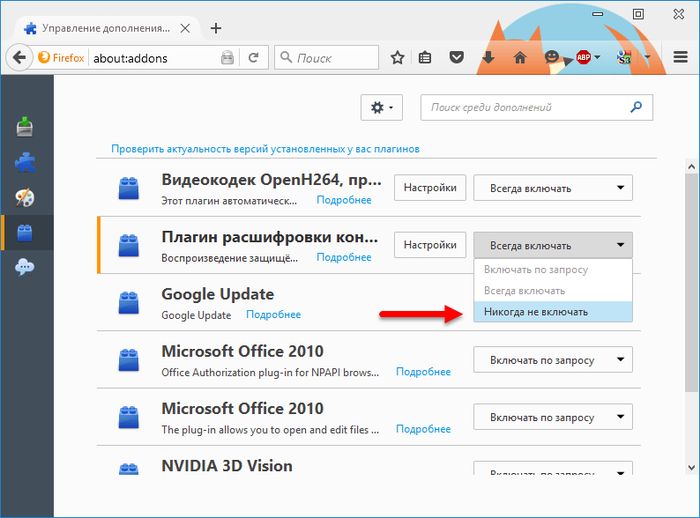The image size is (700, 518).
Task: Open first Microsoft Office 2010 activation dropdown
Action: 553,359
